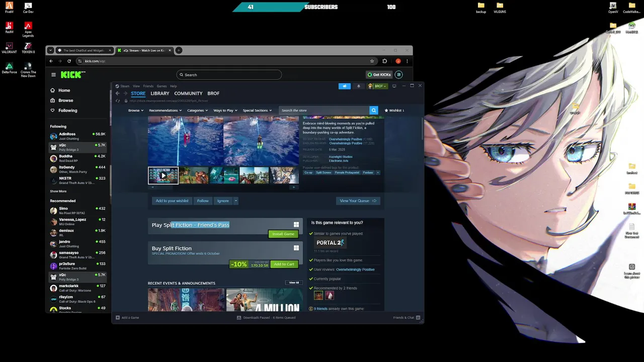
Task: Show More followed channels on Kick
Action: [58, 191]
